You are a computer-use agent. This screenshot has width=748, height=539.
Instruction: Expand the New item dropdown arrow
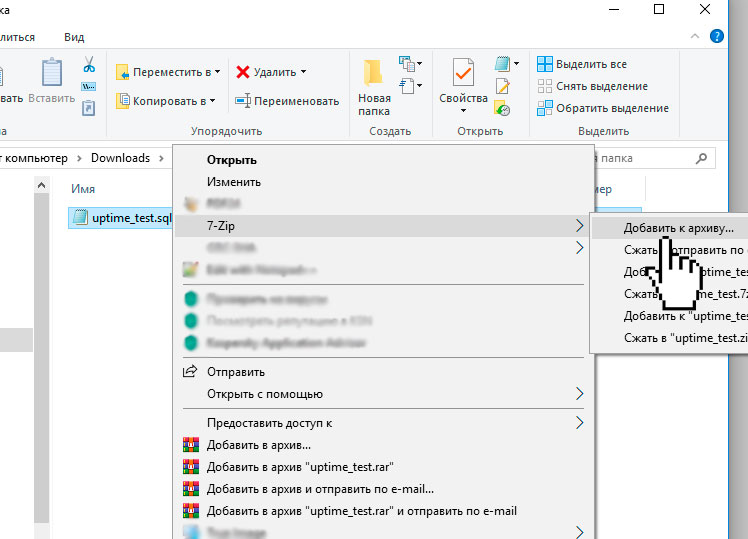(x=419, y=63)
